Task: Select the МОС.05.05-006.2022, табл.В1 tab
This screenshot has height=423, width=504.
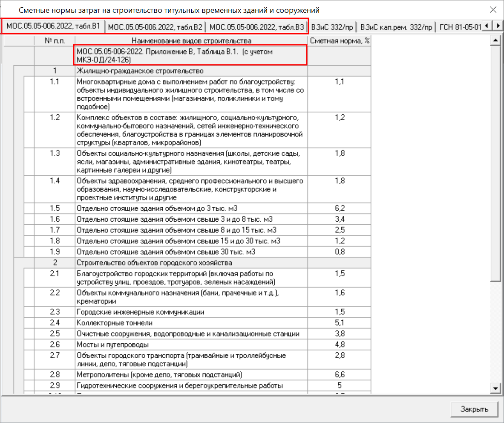Action: click(x=53, y=26)
